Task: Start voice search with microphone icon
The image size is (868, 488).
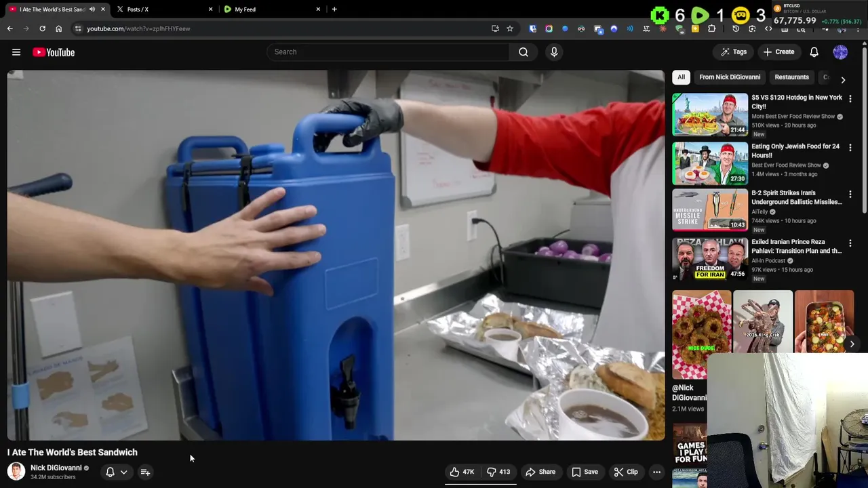Action: click(554, 52)
